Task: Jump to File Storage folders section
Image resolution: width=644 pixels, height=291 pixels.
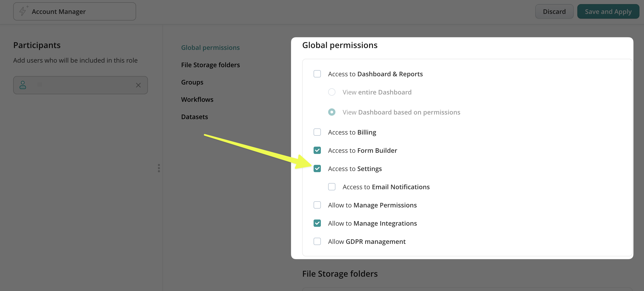Action: click(x=210, y=65)
